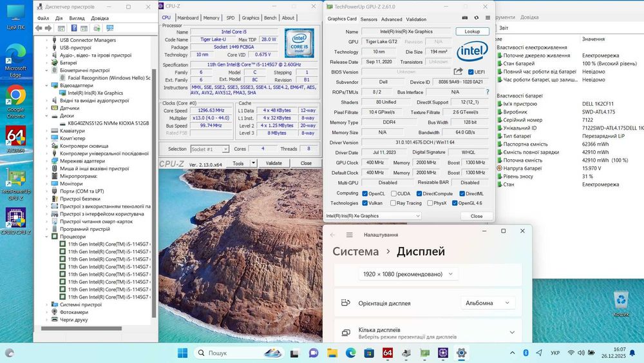Click question mark beside Bus Interface

point(488,92)
